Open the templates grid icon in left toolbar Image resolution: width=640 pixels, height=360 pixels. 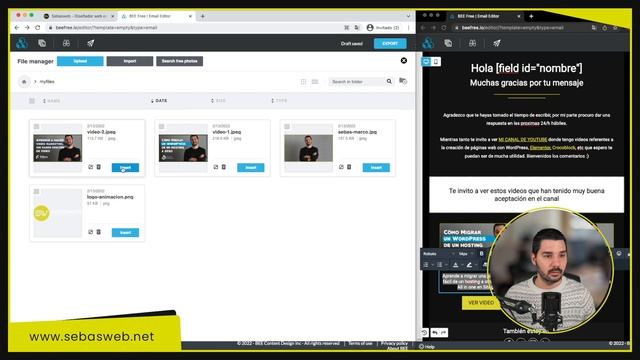[66, 43]
